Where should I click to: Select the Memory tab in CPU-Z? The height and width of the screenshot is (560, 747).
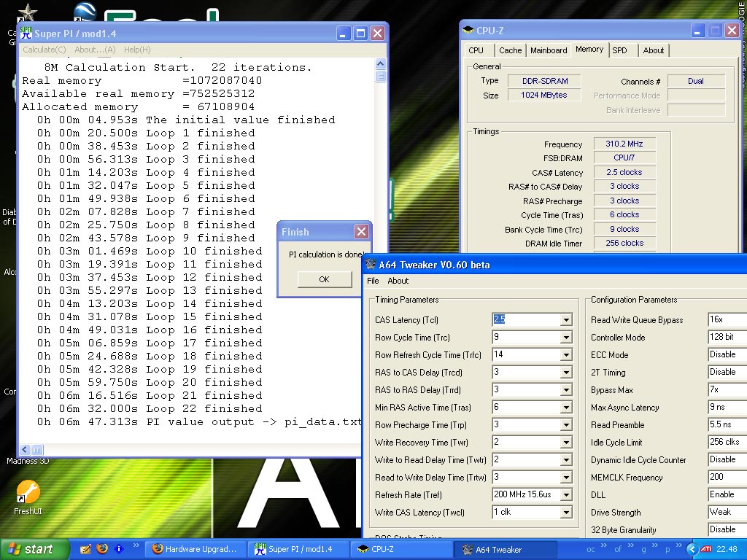coord(589,49)
